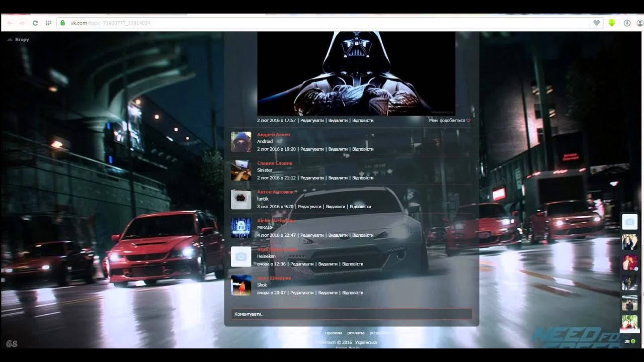
Task: Open avatar of the 'Android' commenter
Action: (x=241, y=142)
